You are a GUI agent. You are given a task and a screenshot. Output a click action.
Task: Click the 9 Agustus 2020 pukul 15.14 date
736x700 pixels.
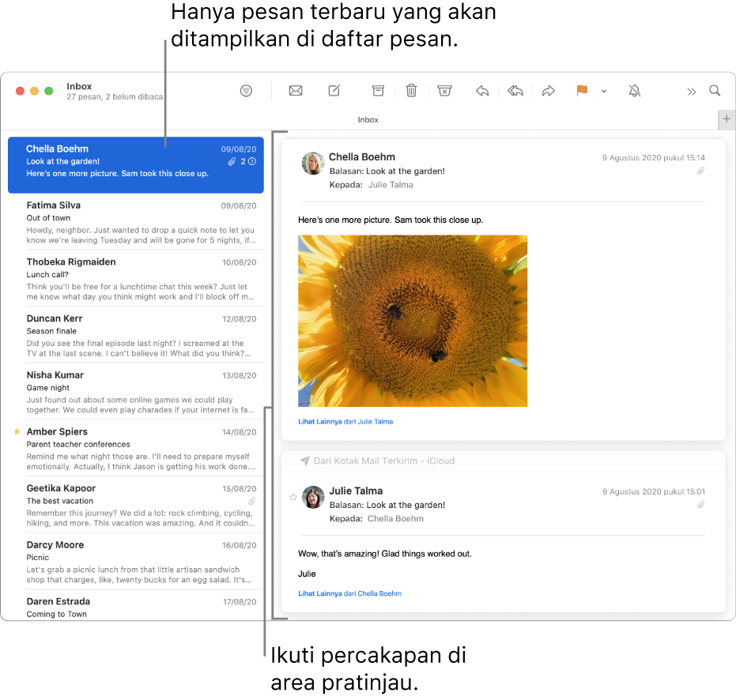[653, 158]
